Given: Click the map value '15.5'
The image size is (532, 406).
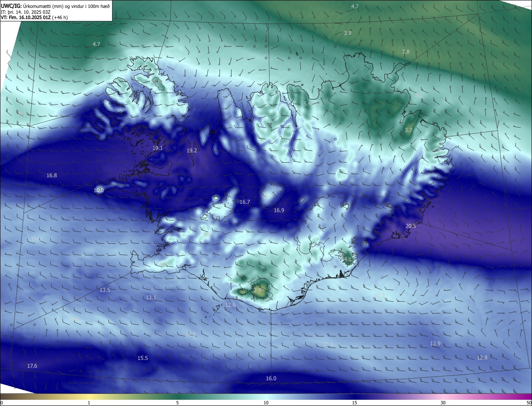Looking at the screenshot, I should tap(143, 358).
